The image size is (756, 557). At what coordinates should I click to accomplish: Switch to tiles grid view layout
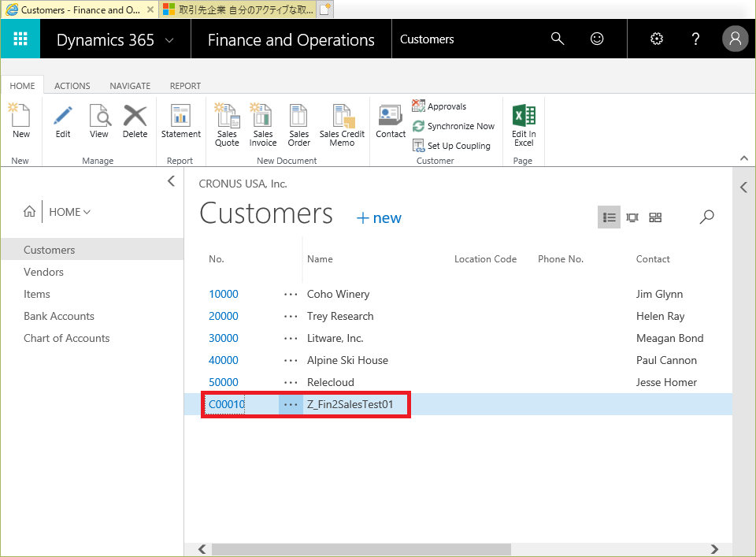coord(655,217)
